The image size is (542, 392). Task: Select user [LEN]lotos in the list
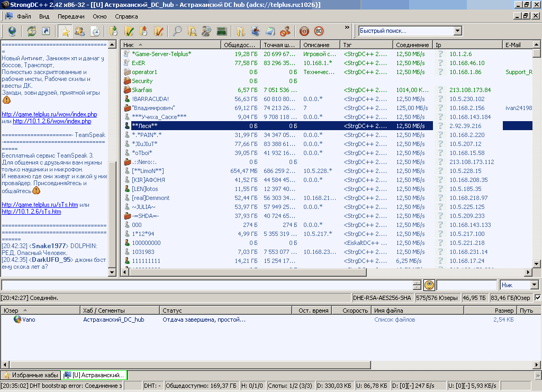tap(326, 189)
